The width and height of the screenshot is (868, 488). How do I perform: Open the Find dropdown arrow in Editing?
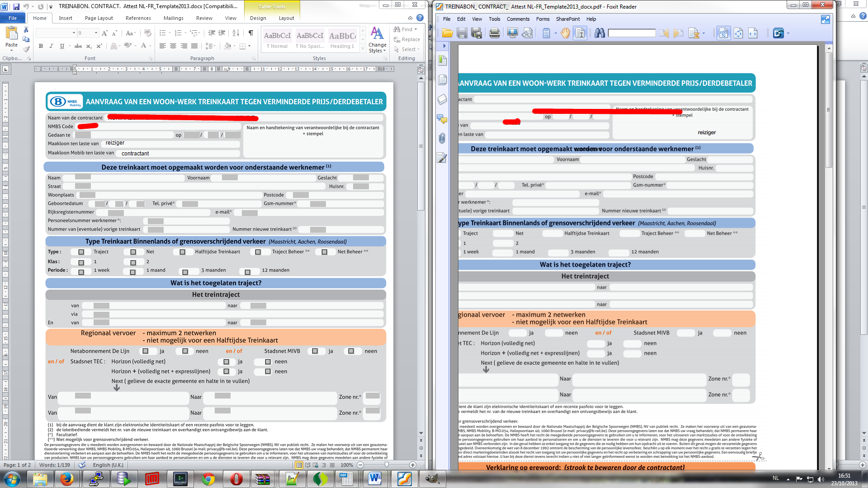click(x=416, y=29)
